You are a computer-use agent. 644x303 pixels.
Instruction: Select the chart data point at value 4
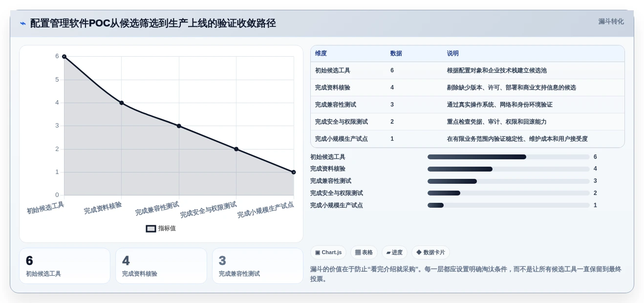point(122,103)
